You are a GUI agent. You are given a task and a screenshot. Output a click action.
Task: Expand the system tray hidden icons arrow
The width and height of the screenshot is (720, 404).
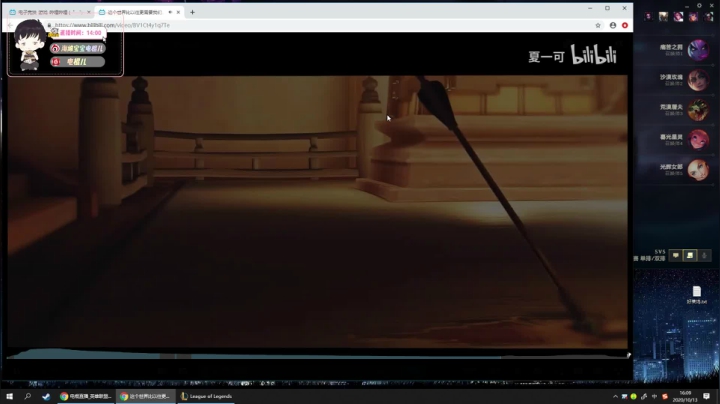pos(615,396)
